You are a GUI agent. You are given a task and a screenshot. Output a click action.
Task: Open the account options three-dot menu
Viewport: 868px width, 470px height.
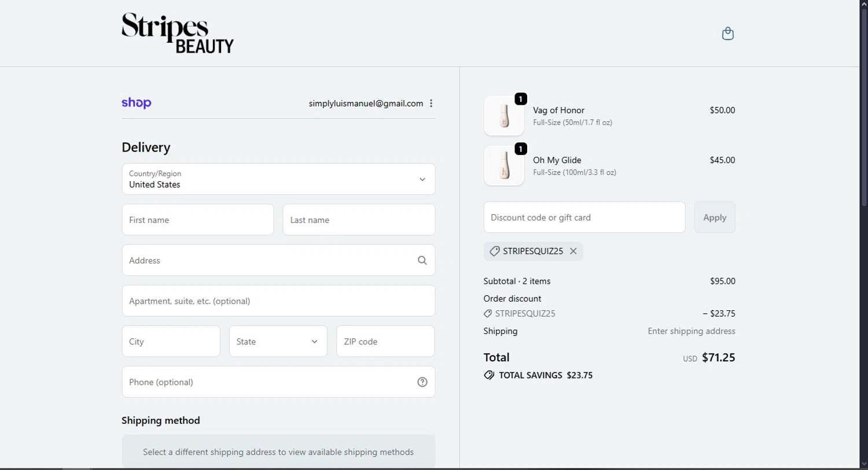pos(431,104)
